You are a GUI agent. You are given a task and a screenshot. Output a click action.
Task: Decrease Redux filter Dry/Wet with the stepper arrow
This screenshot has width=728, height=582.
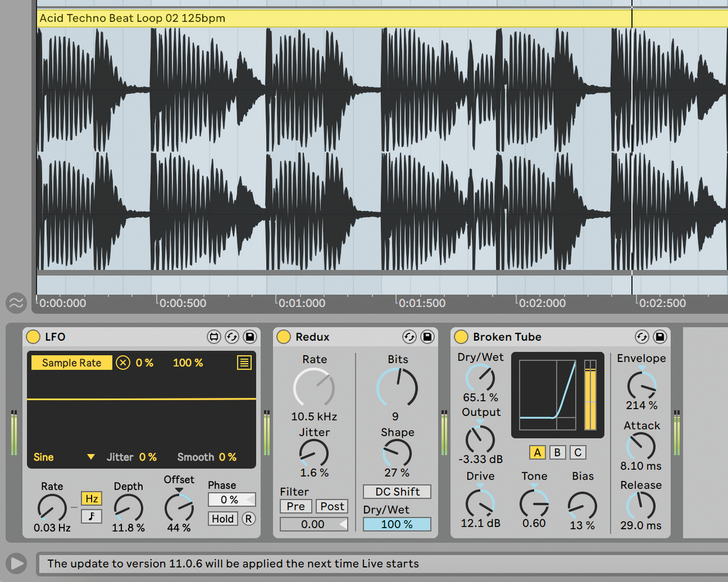click(x=343, y=524)
